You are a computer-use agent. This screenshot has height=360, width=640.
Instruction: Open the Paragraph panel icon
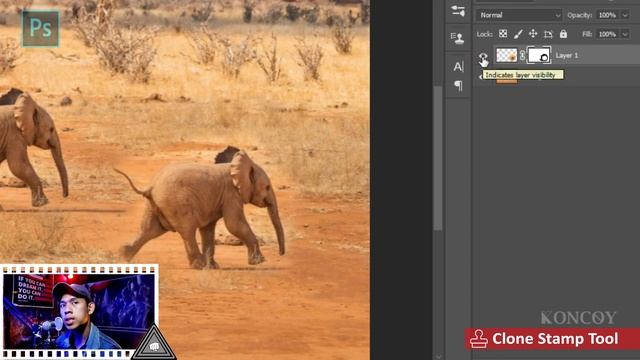click(458, 85)
